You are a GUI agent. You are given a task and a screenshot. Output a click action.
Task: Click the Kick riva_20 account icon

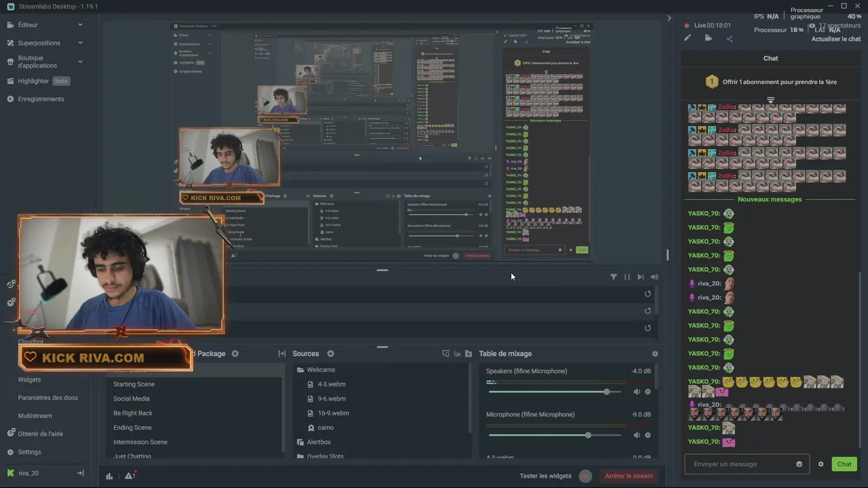pyautogui.click(x=10, y=473)
